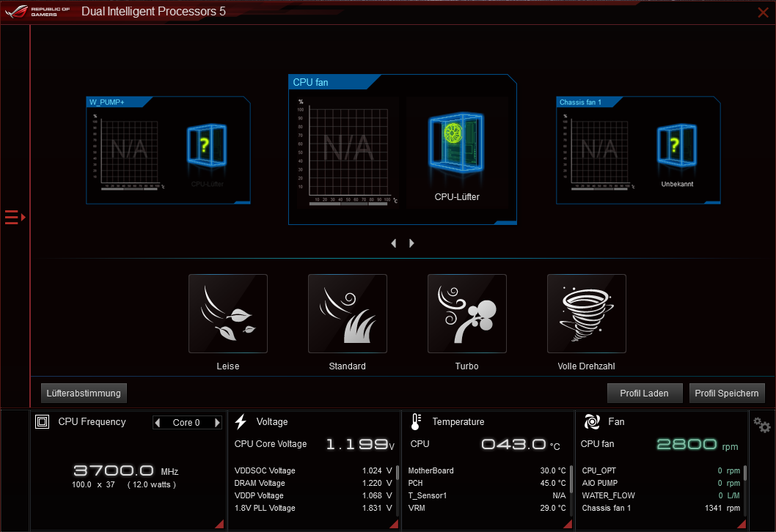Click the 3700.0 MHz frequency readout

[x=125, y=470]
